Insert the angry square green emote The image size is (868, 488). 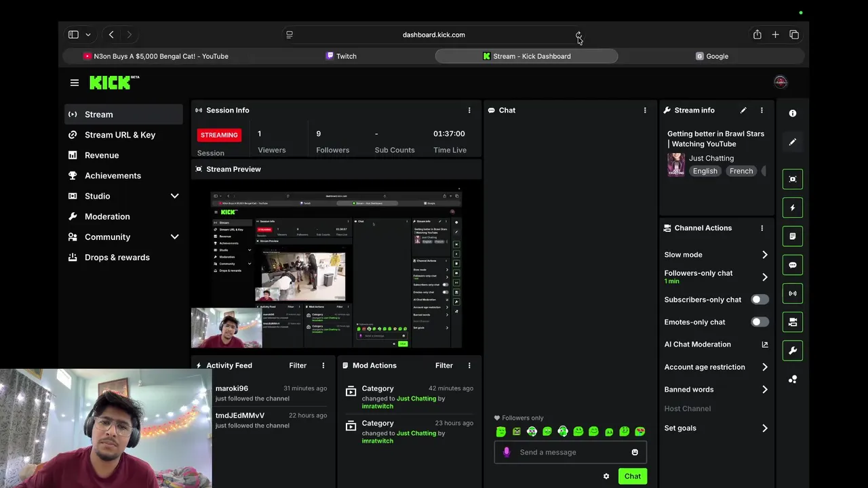coord(517,431)
